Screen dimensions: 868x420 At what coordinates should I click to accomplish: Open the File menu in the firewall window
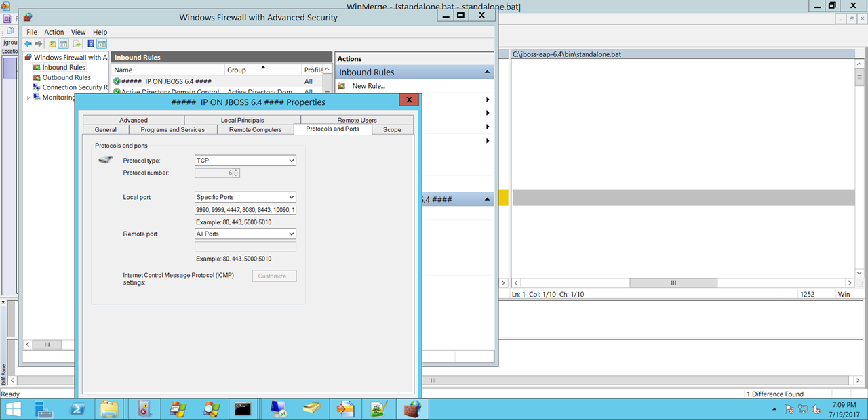click(32, 32)
